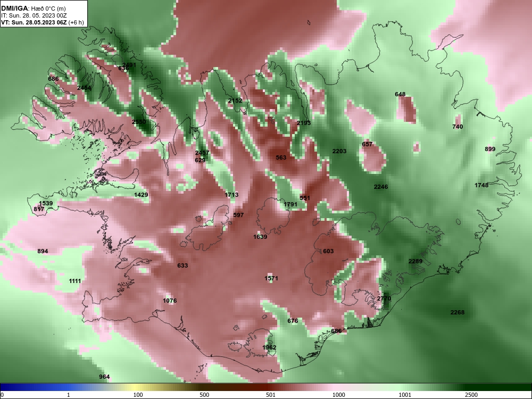Click the map value 597
The height and width of the screenshot is (399, 532).
[x=238, y=215]
